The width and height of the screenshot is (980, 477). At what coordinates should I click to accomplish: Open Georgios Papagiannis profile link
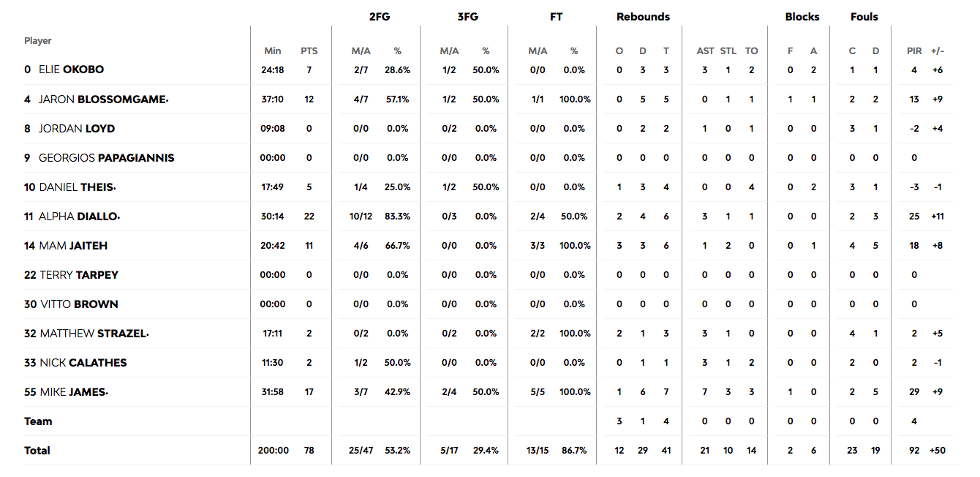[x=107, y=158]
